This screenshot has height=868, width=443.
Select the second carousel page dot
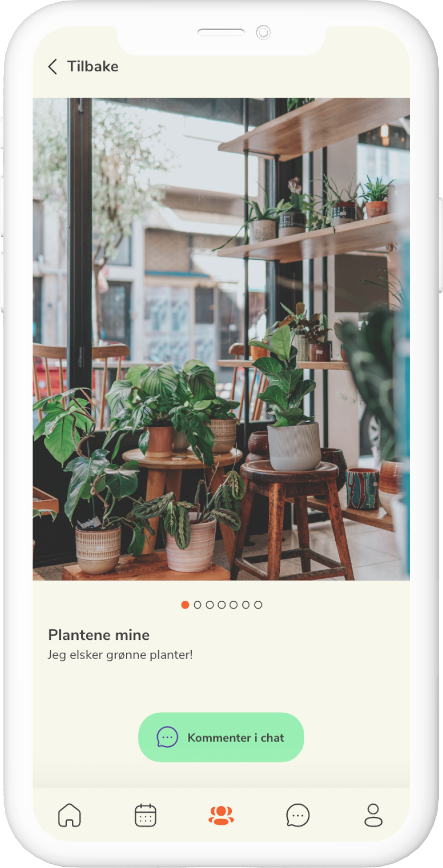click(x=197, y=605)
